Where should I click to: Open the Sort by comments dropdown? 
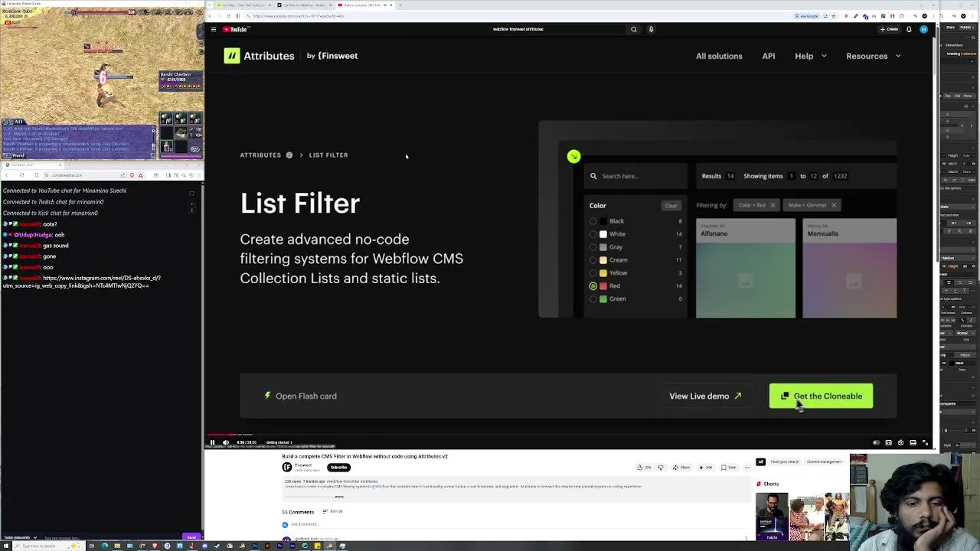coord(332,511)
